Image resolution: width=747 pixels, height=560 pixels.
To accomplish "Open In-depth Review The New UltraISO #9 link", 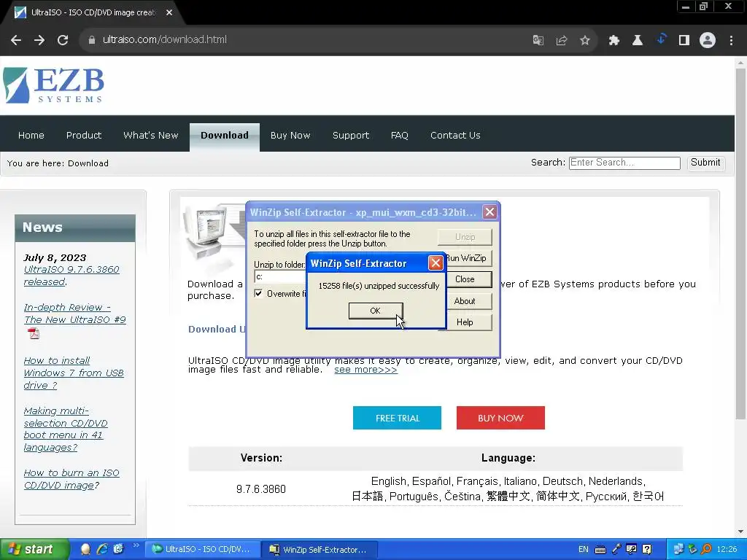I will coord(75,314).
